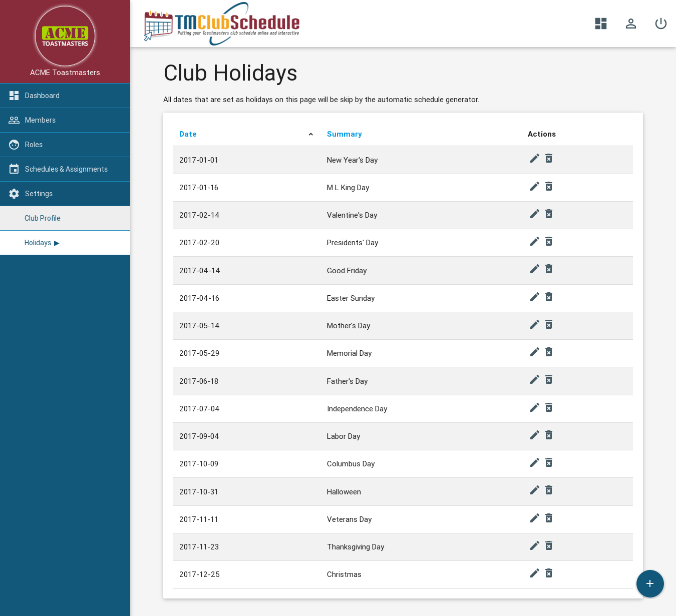Viewport: 676px width, 616px height.
Task: Click the Members people icon in the sidebar
Action: coord(14,120)
